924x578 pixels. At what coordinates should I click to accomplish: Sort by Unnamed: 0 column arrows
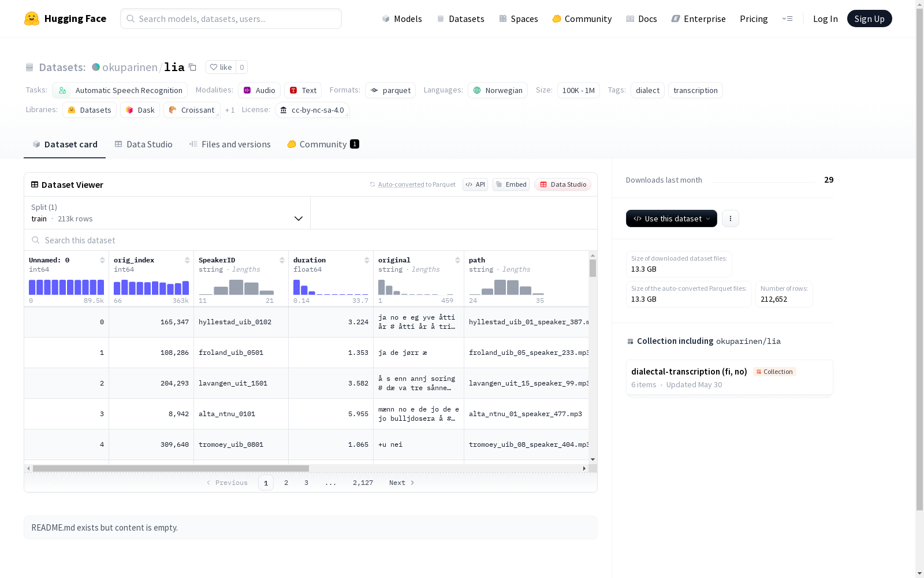click(102, 260)
